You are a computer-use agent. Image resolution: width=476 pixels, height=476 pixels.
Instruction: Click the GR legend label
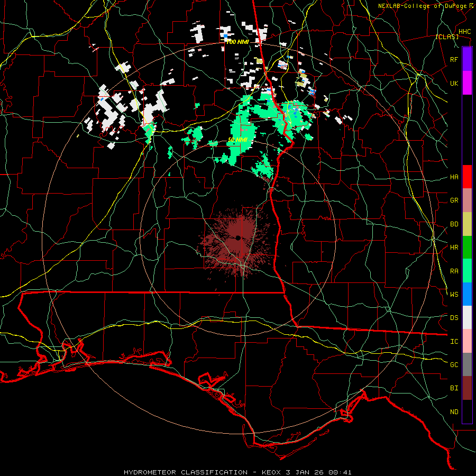(x=454, y=200)
